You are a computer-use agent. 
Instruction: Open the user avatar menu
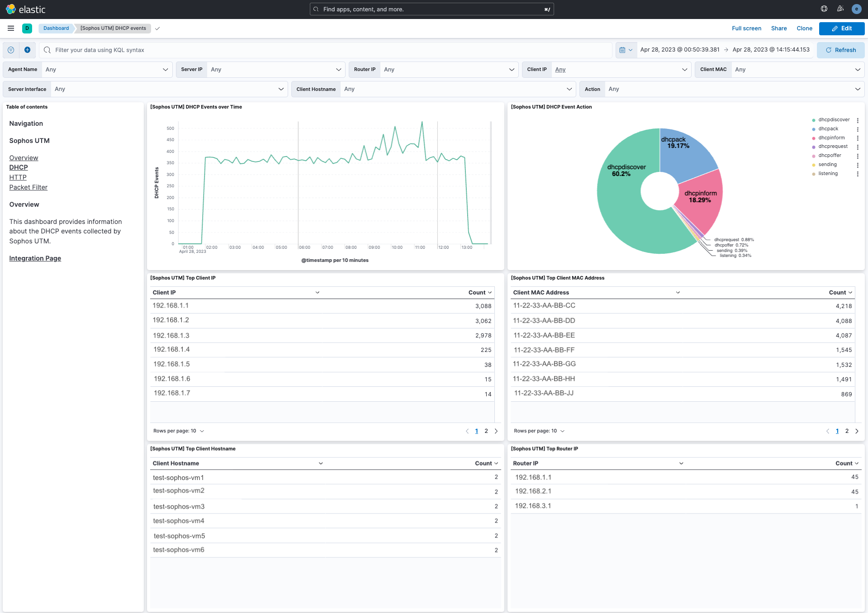tap(856, 9)
